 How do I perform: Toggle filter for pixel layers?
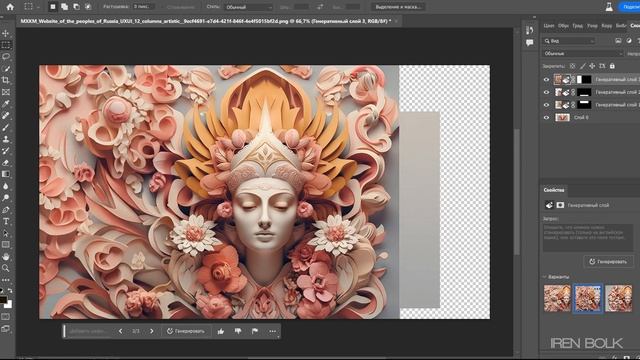(618, 41)
